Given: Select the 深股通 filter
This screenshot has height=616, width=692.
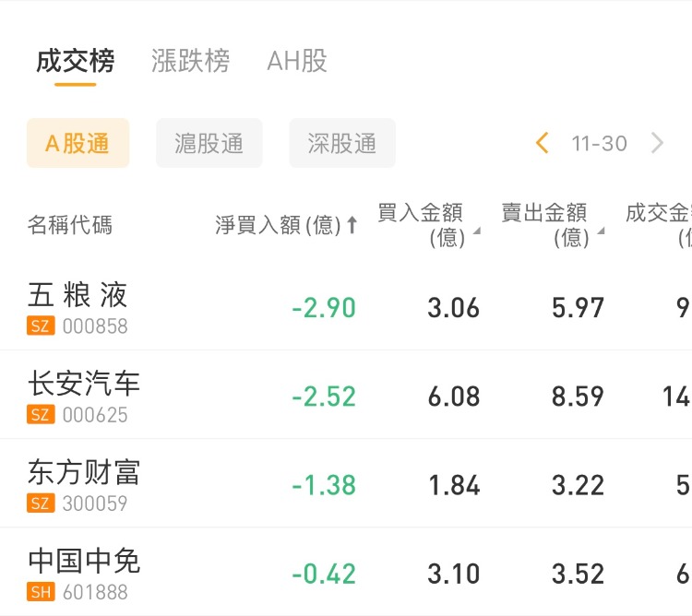Looking at the screenshot, I should click(x=342, y=143).
